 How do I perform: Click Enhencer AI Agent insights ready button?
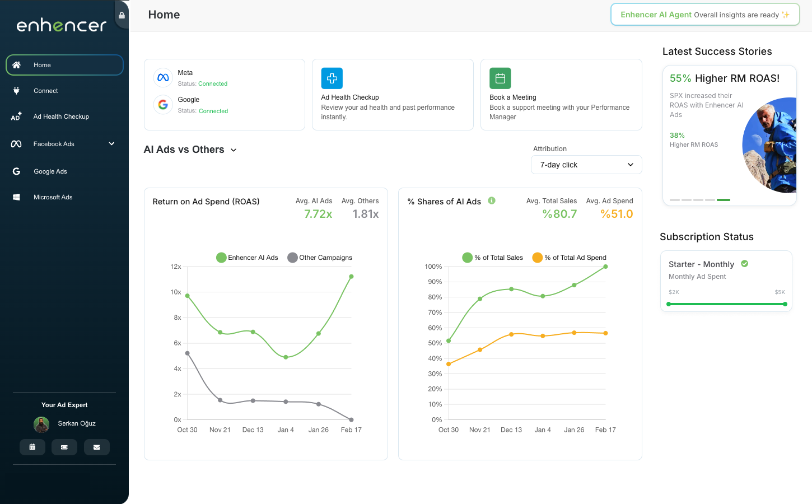705,15
